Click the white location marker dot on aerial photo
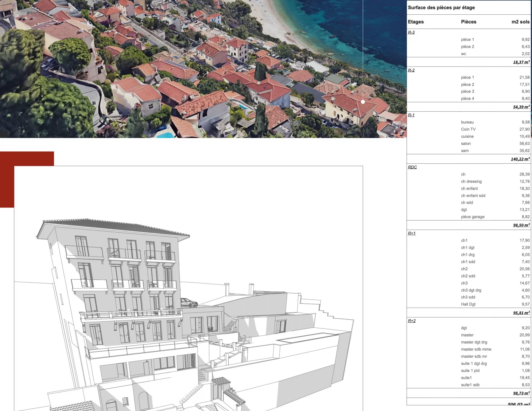 [x=363, y=102]
